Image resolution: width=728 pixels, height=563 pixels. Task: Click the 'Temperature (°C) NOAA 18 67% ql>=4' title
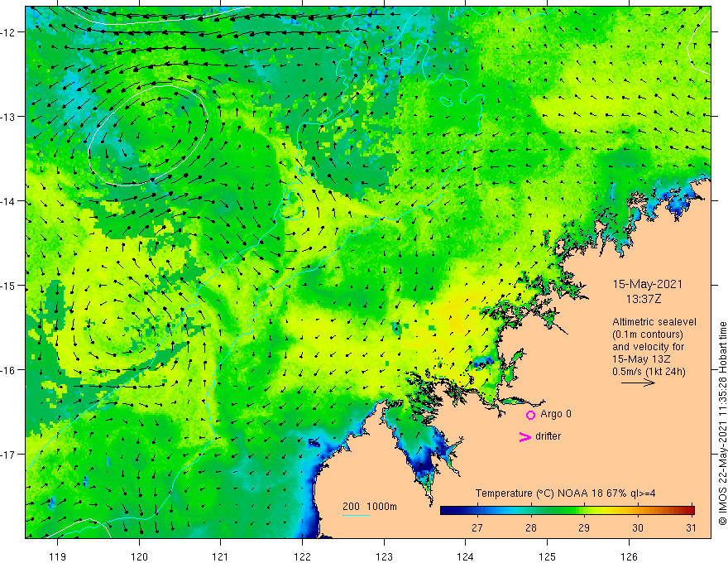pos(566,493)
